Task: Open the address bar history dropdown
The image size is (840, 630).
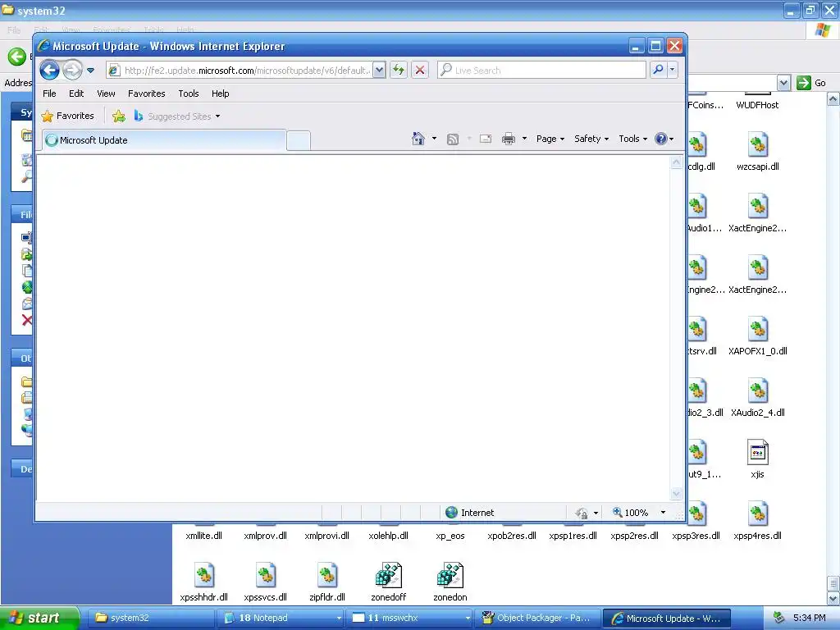Action: click(379, 71)
